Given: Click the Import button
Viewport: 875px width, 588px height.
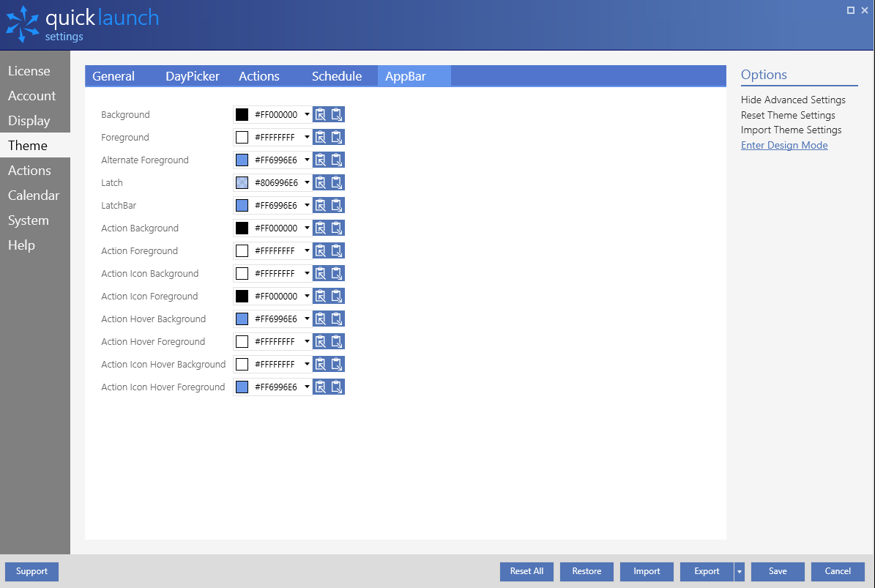Looking at the screenshot, I should [647, 571].
